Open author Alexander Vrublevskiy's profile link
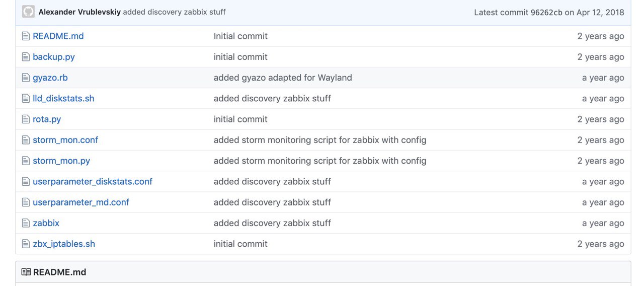The height and width of the screenshot is (286, 644). pos(79,12)
